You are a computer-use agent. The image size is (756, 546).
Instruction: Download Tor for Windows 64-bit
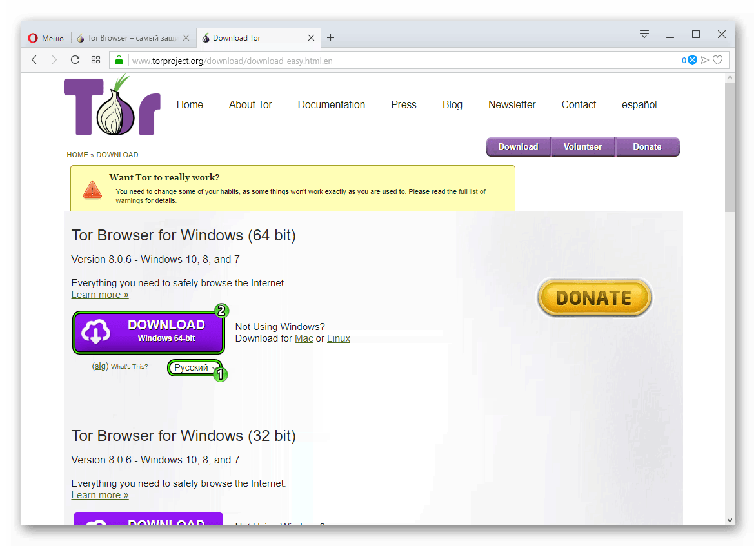(x=148, y=332)
